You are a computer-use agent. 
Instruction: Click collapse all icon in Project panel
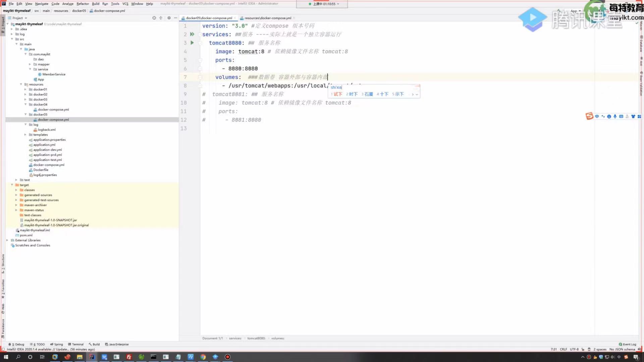pos(161,18)
